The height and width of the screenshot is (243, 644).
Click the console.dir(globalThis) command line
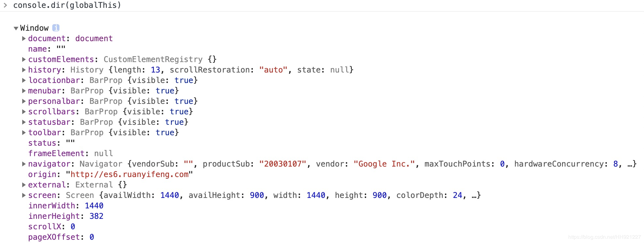pos(67,5)
